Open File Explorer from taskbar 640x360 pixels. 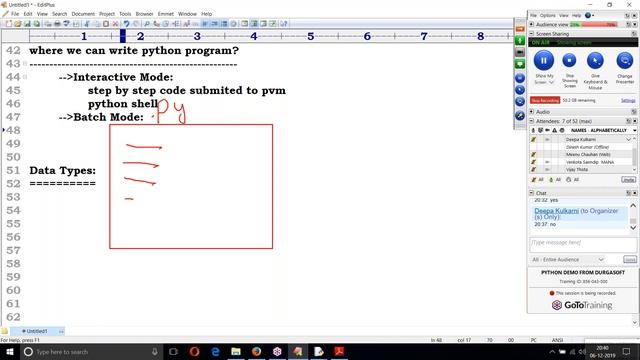click(236, 351)
